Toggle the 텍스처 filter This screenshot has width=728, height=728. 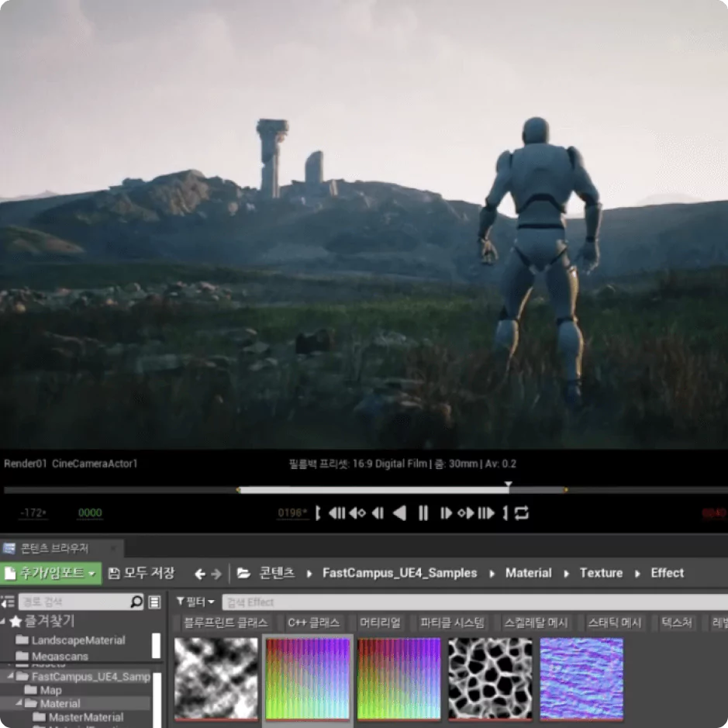tap(677, 623)
